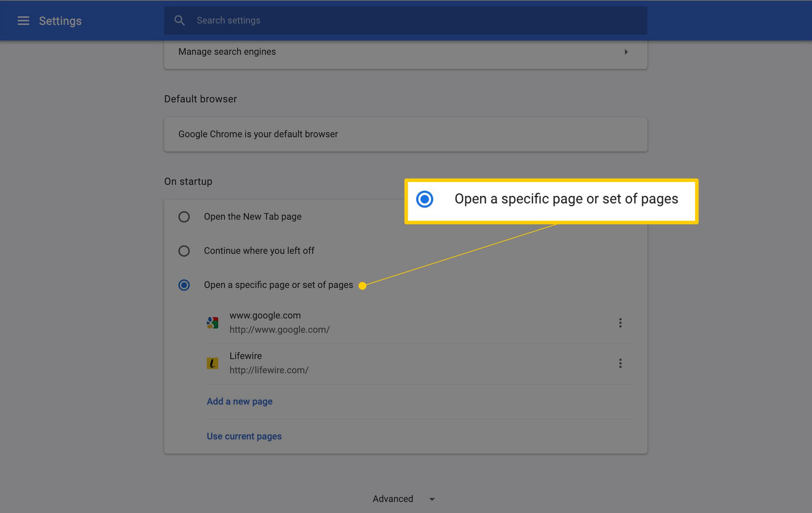Click the three-dot menu for www.google.com
812x513 pixels.
tap(620, 322)
